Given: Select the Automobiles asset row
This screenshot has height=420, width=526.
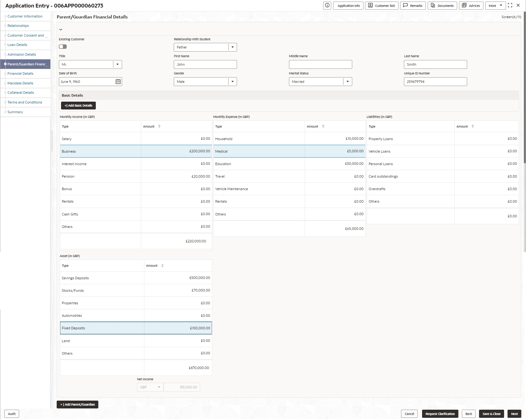Looking at the screenshot, I should (136, 316).
